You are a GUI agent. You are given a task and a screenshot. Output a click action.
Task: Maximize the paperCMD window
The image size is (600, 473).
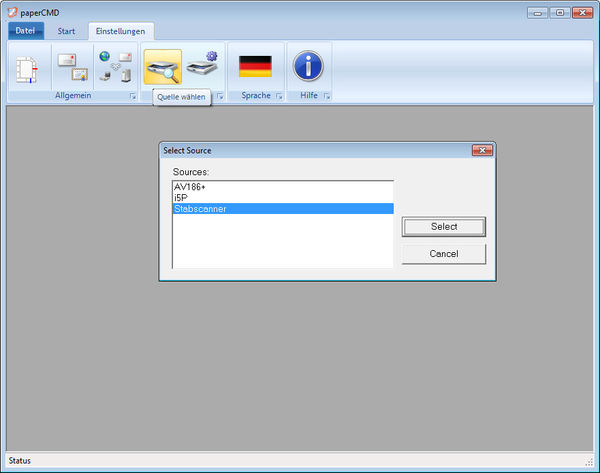560,13
